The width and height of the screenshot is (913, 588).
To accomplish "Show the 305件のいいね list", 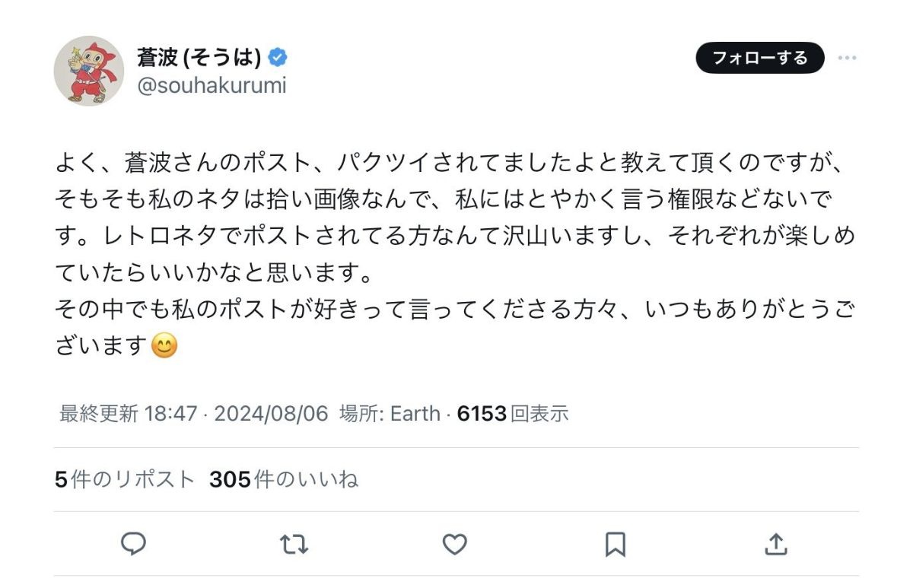I will pos(283,480).
